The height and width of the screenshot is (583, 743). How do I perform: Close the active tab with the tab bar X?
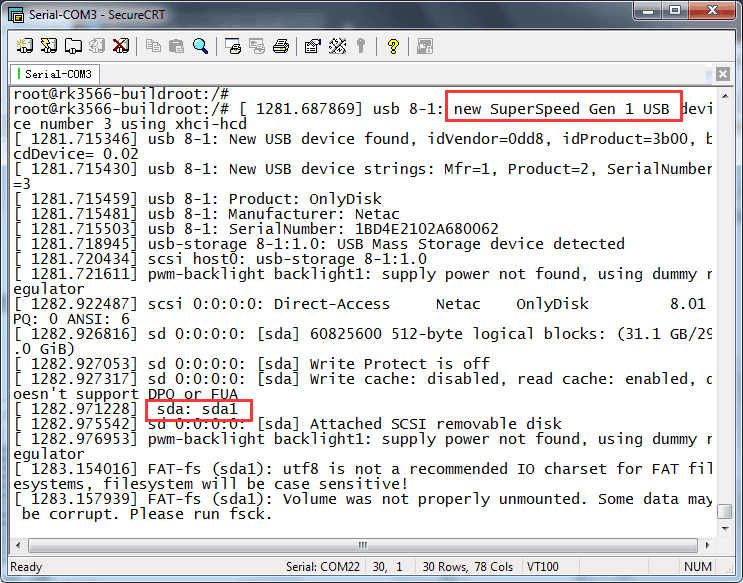pyautogui.click(x=723, y=75)
